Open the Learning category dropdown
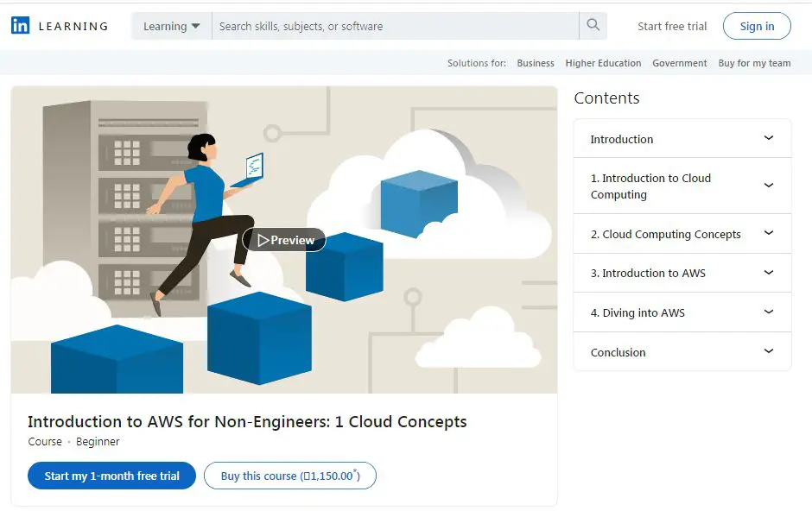812x517 pixels. tap(170, 25)
